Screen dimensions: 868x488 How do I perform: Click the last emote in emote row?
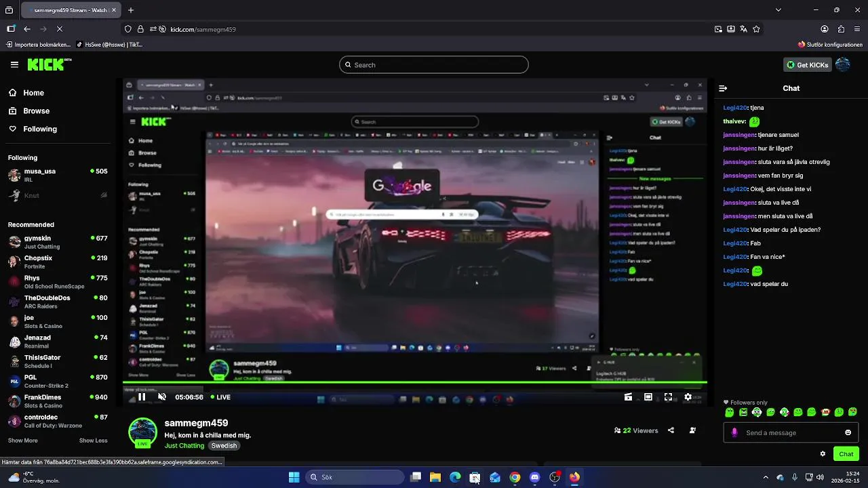853,412
